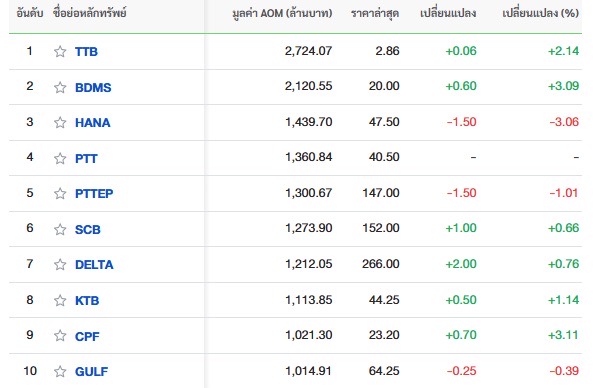The image size is (598, 388).
Task: Star the DELTA stock
Action: point(60,264)
